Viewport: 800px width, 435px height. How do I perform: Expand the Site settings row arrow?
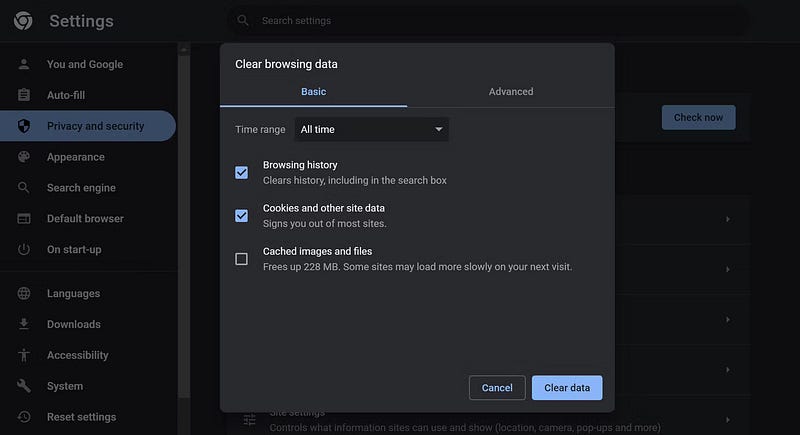(728, 420)
